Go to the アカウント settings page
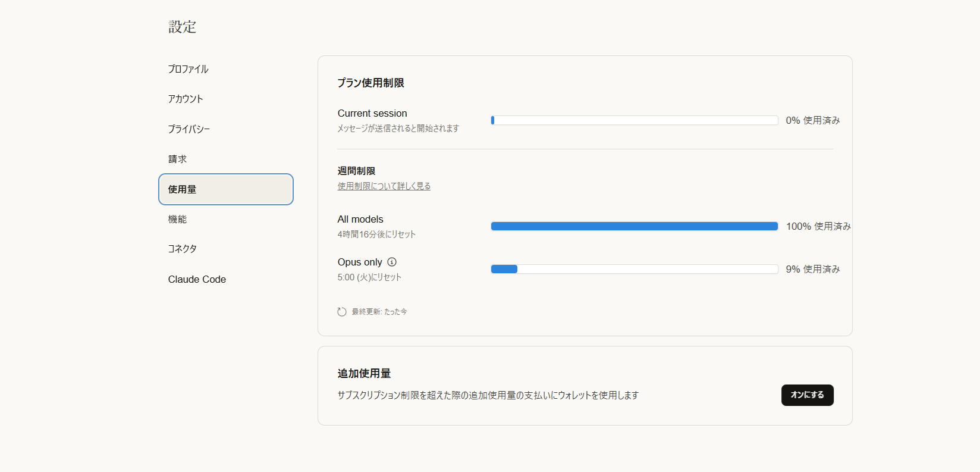This screenshot has height=472, width=980. pyautogui.click(x=186, y=99)
